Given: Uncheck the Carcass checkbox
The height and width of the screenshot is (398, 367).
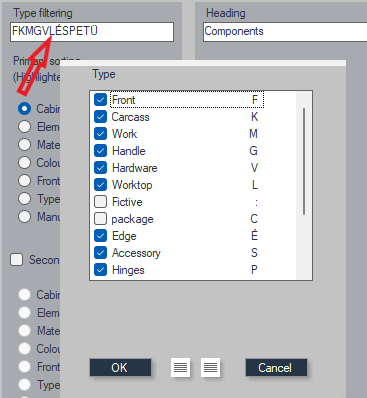Looking at the screenshot, I should (x=100, y=117).
